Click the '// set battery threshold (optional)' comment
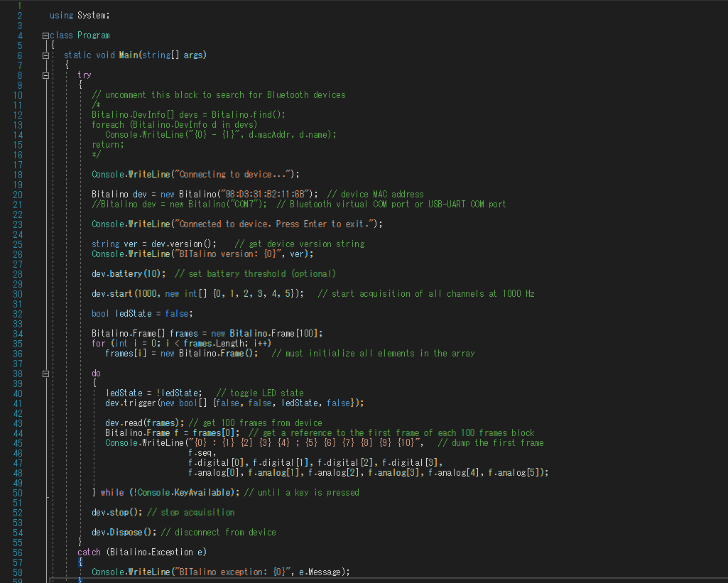The image size is (728, 583). (256, 274)
